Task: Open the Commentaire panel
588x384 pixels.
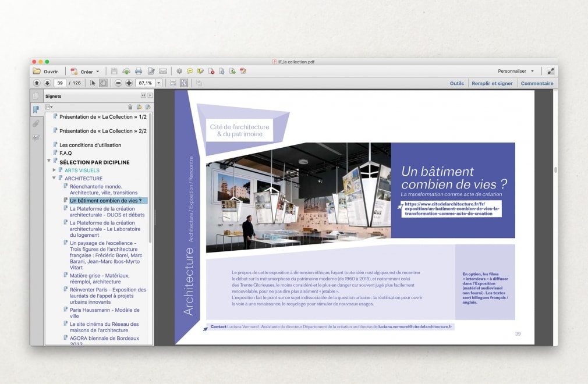Action: [537, 83]
